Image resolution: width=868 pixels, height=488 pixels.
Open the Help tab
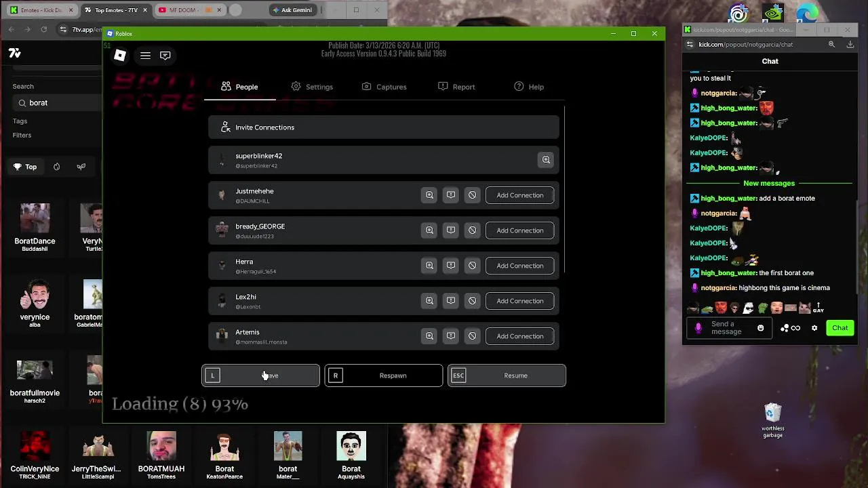tap(529, 87)
